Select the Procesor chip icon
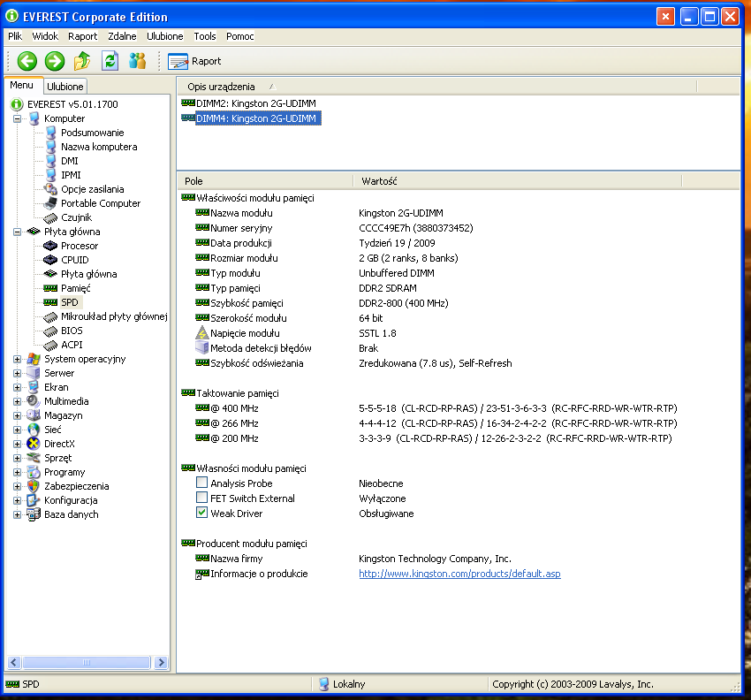Screen dimensions: 751x700 (50, 246)
